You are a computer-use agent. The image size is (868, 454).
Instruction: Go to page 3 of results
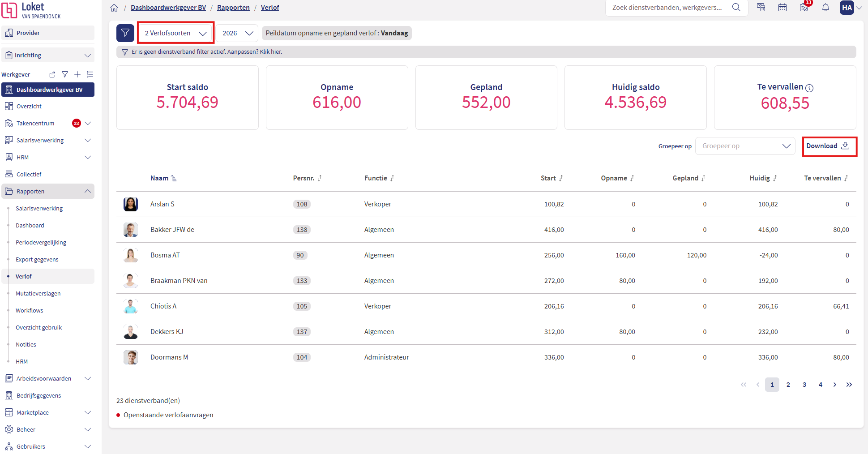tap(804, 385)
